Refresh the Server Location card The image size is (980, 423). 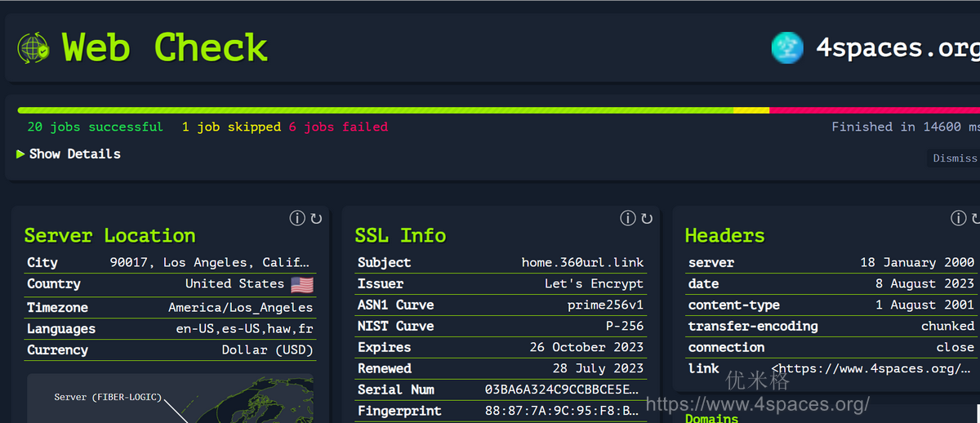coord(316,218)
